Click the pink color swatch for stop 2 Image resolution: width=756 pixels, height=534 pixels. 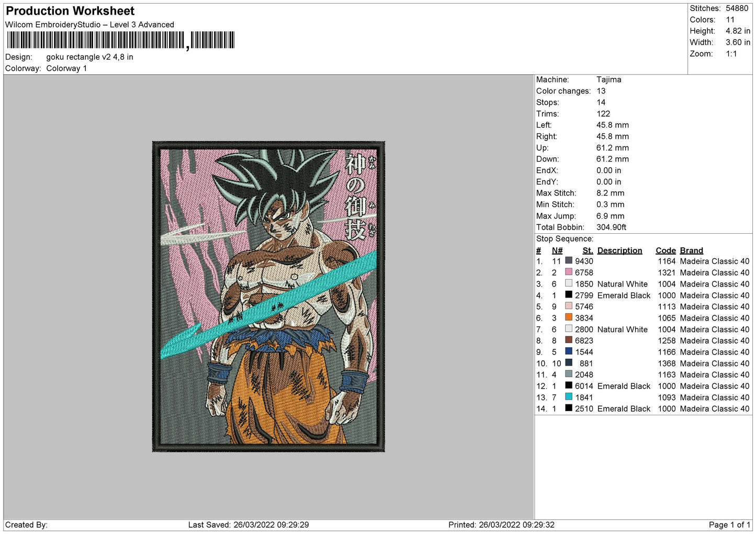pos(568,272)
